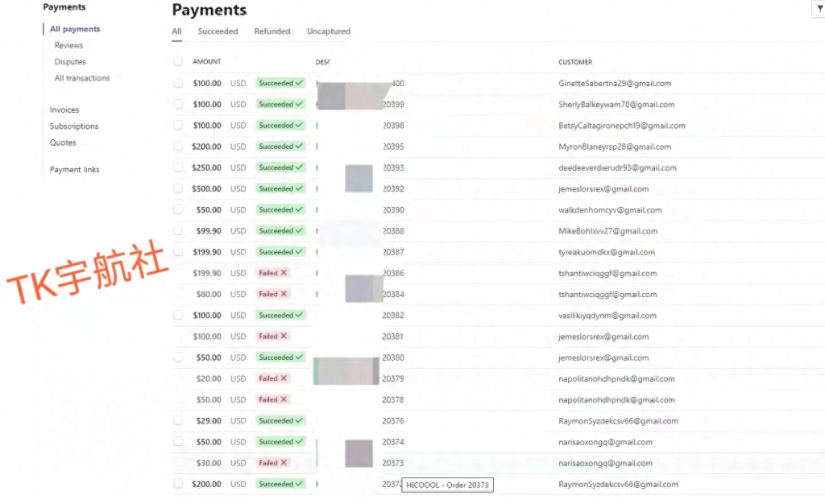Click Failed badge on $199.90 tshantiwciqggf row
The width and height of the screenshot is (825, 504).
click(x=272, y=273)
